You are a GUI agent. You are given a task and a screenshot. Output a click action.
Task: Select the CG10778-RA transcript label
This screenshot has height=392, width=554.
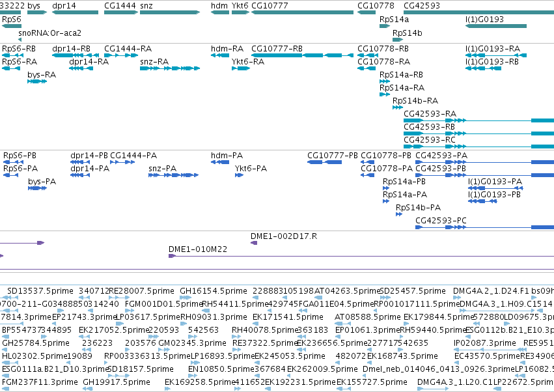click(x=383, y=61)
